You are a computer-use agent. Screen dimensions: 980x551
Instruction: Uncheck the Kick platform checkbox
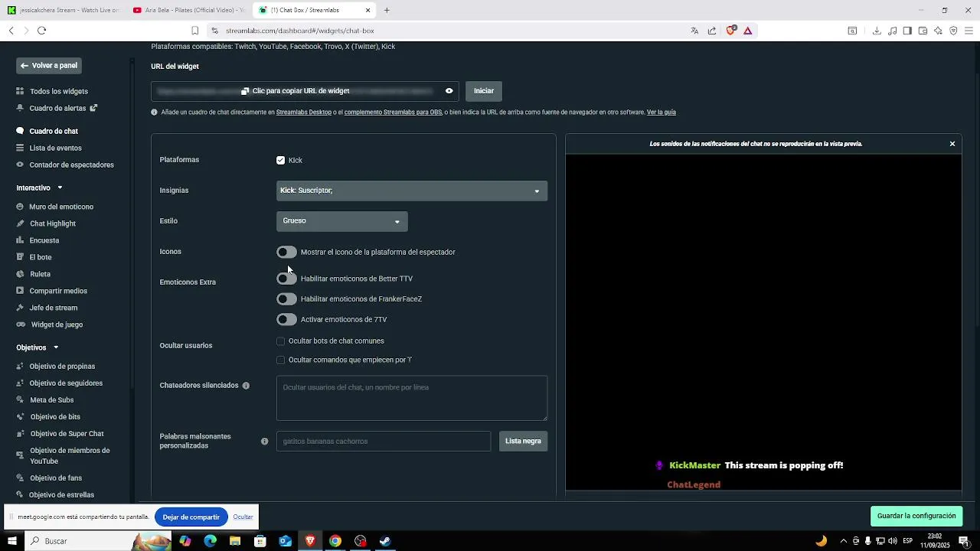280,160
